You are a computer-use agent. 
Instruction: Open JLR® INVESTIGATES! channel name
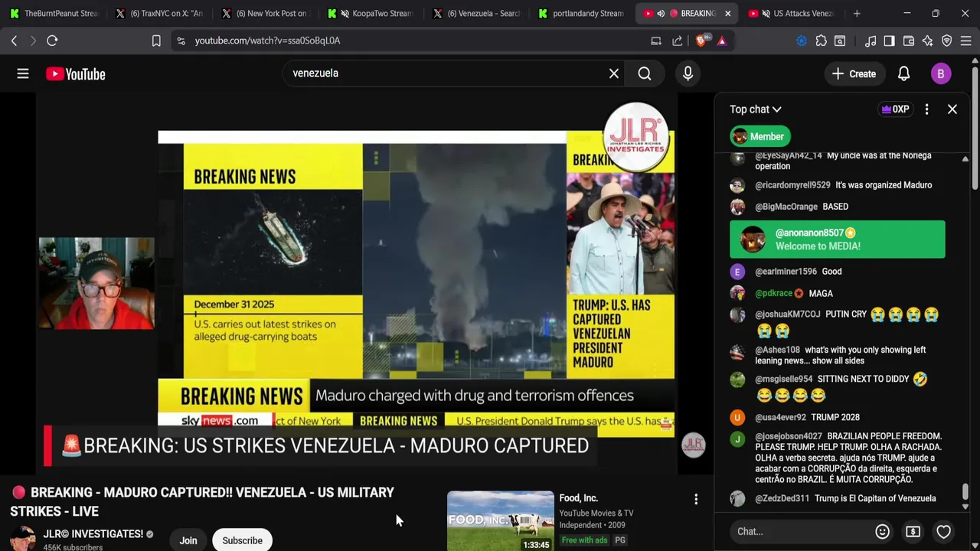93,533
